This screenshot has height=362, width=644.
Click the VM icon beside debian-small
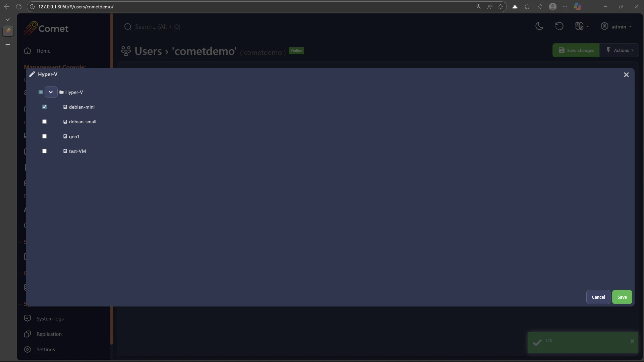(65, 122)
